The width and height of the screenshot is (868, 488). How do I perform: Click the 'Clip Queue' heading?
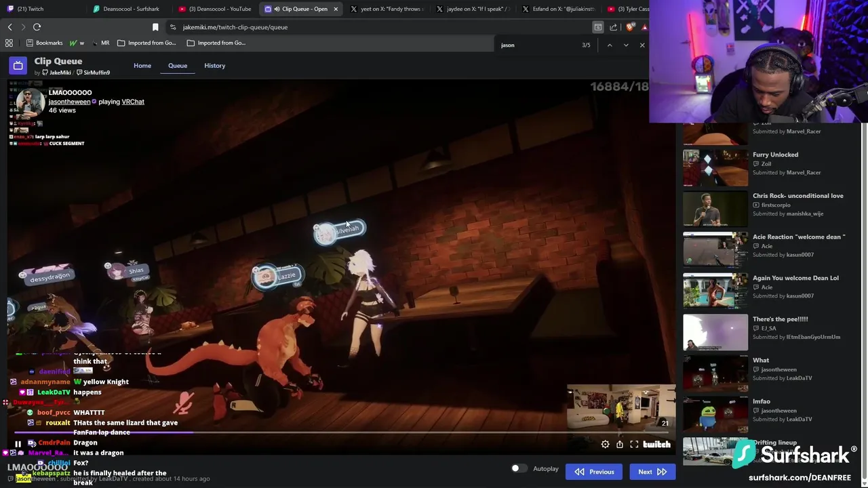[58, 61]
